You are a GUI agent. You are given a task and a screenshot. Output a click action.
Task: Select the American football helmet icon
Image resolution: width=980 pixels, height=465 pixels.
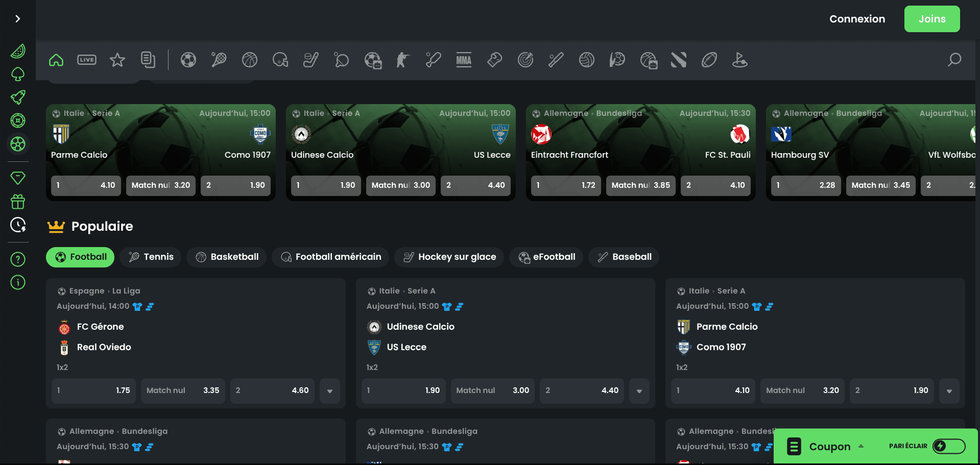tap(280, 60)
